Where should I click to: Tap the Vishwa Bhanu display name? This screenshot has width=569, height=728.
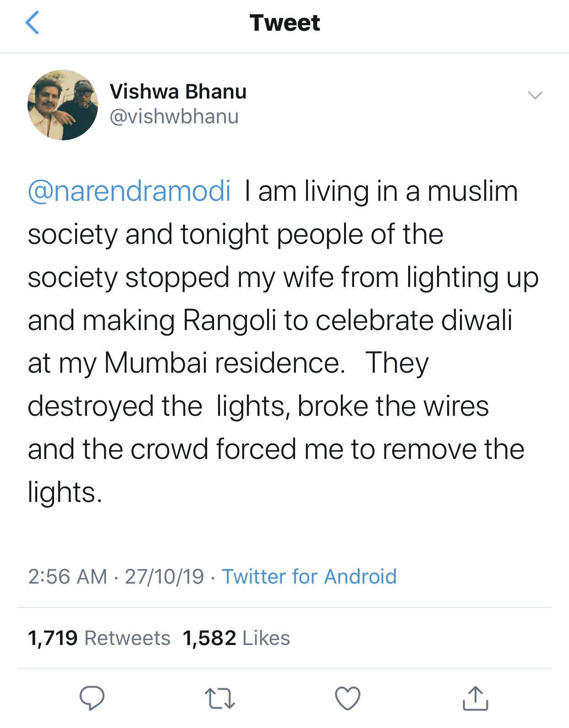pyautogui.click(x=178, y=91)
